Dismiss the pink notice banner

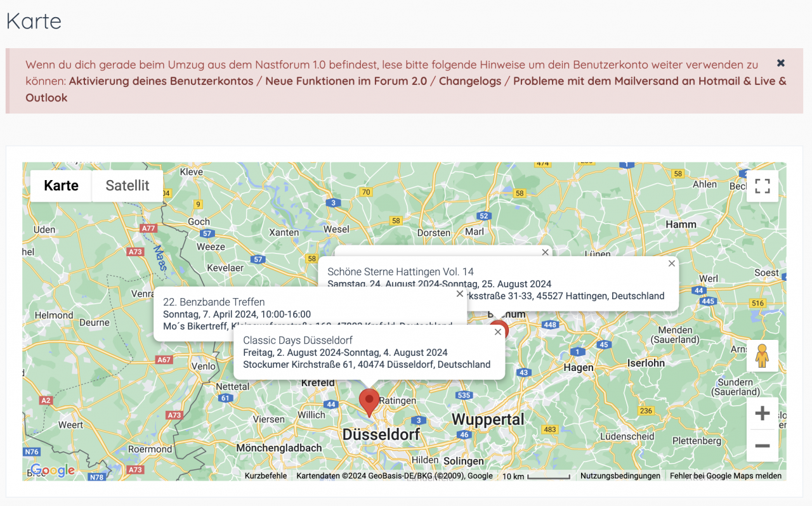pos(781,63)
